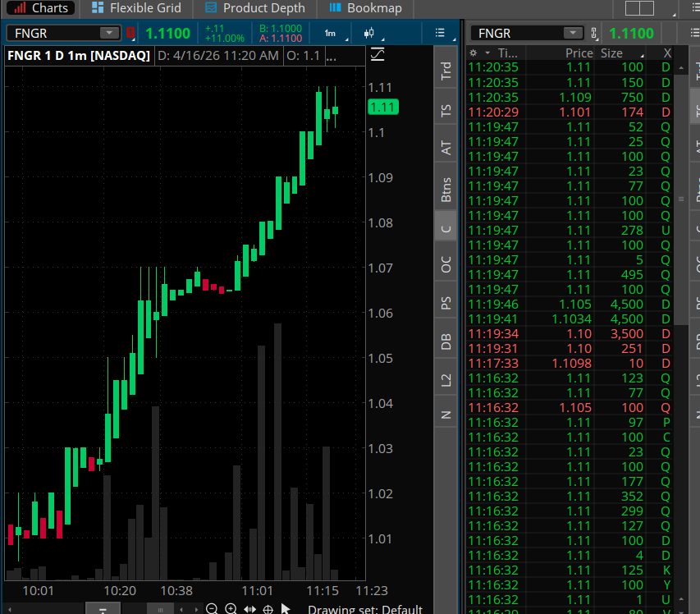
Task: Click the bid price B: 1.1000
Action: click(x=281, y=28)
